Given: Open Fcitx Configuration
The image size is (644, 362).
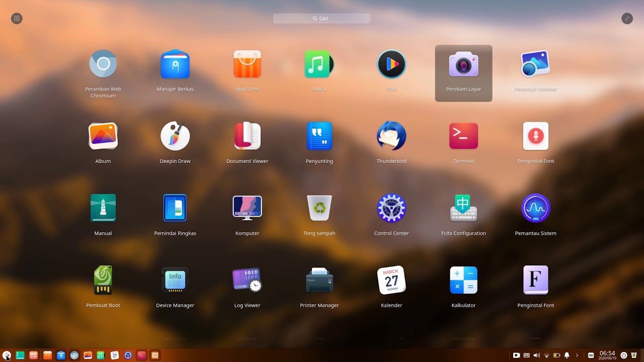Looking at the screenshot, I should [463, 208].
